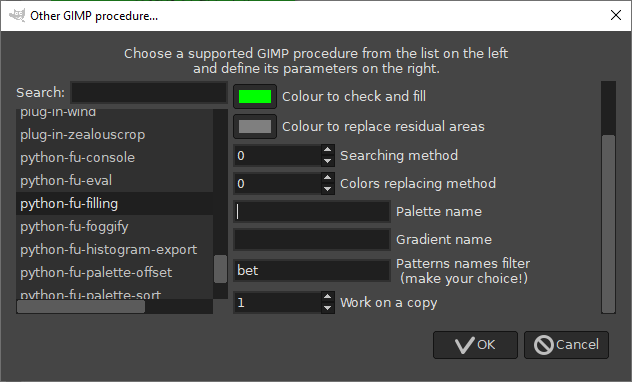Confirm with the OK button
The height and width of the screenshot is (382, 632).
point(475,345)
